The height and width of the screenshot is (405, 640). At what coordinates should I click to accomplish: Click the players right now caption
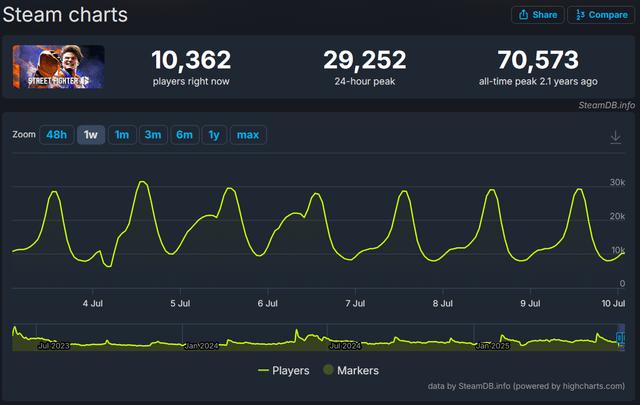[191, 82]
